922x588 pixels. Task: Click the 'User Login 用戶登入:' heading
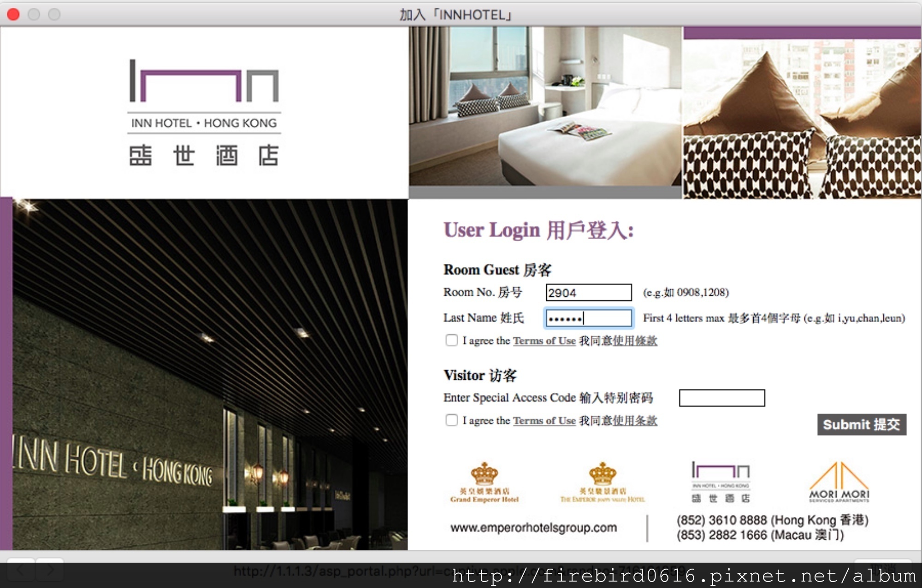click(538, 230)
